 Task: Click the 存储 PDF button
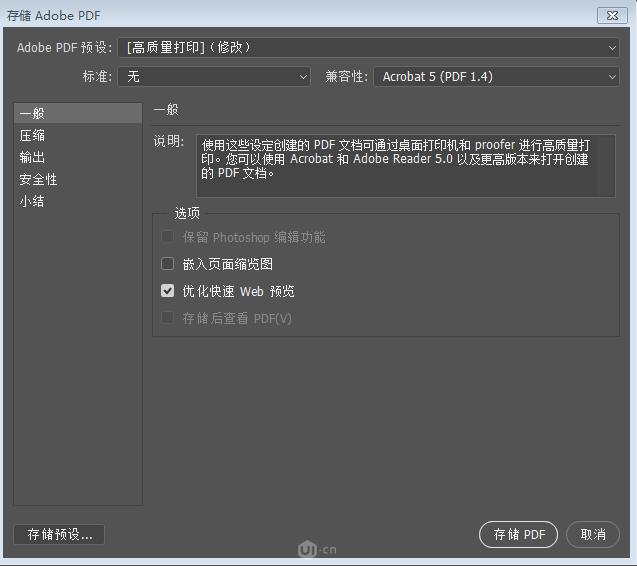pyautogui.click(x=519, y=534)
